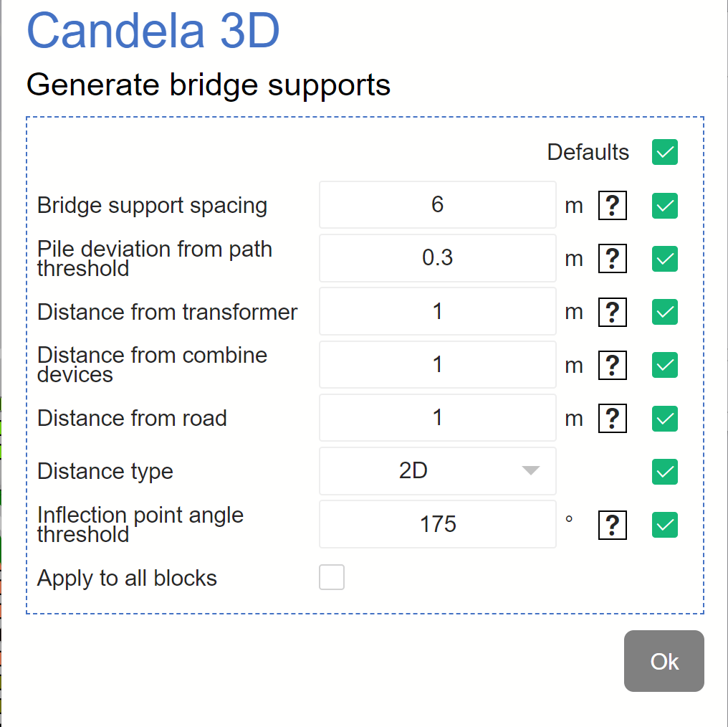Image resolution: width=728 pixels, height=727 pixels.
Task: Enable Apply to all blocks checkbox
Action: point(332,577)
